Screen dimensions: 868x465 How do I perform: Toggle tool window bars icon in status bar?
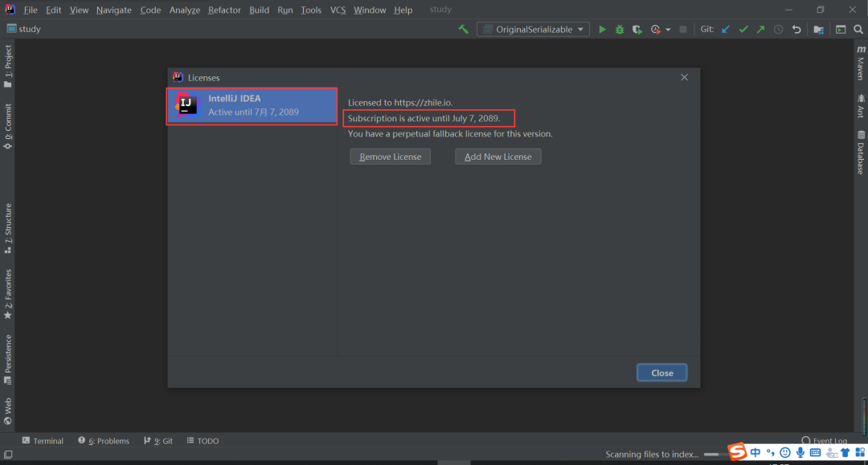point(8,455)
